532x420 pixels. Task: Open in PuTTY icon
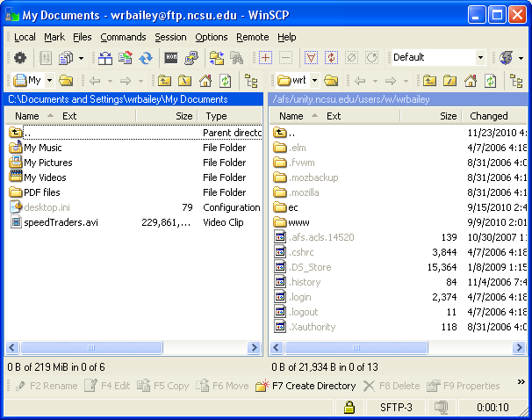pyautogui.click(x=191, y=58)
